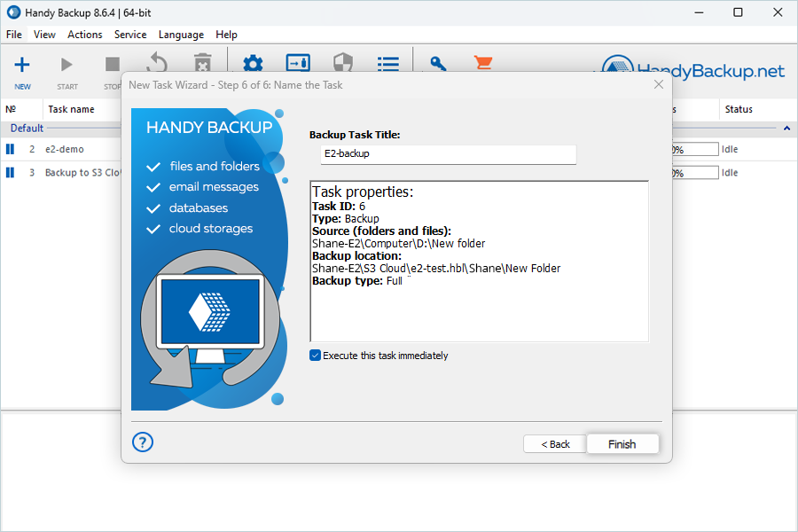The height and width of the screenshot is (532, 798).
Task: Open the Service menu
Action: (130, 35)
